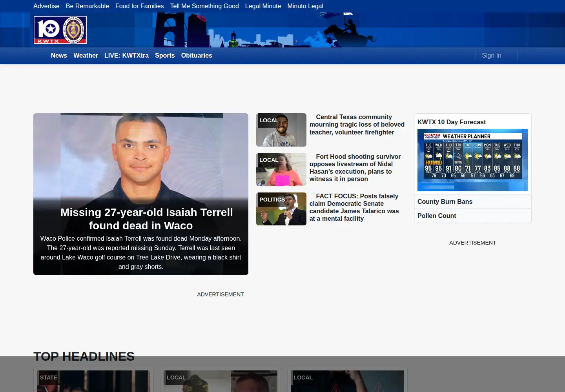Open the Sports section
The height and width of the screenshot is (392, 565).
pyautogui.click(x=165, y=56)
